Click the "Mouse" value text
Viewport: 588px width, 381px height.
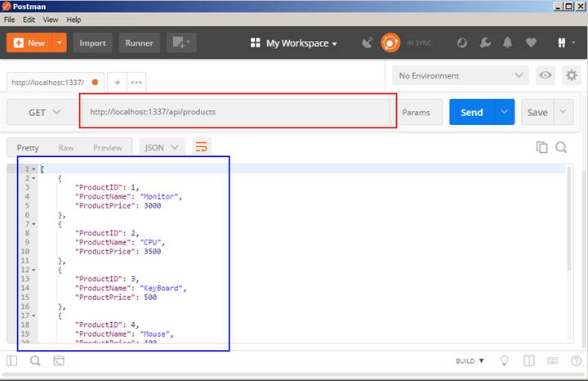(155, 334)
